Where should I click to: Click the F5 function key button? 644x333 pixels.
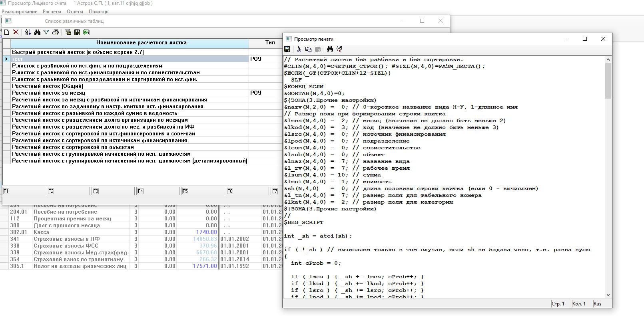203,191
